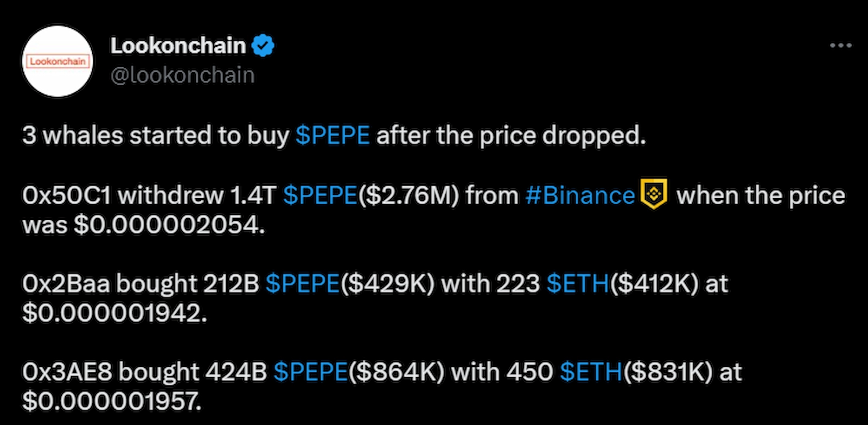868x425 pixels.
Task: Open the Lookonchain profile avatar
Action: 58,61
